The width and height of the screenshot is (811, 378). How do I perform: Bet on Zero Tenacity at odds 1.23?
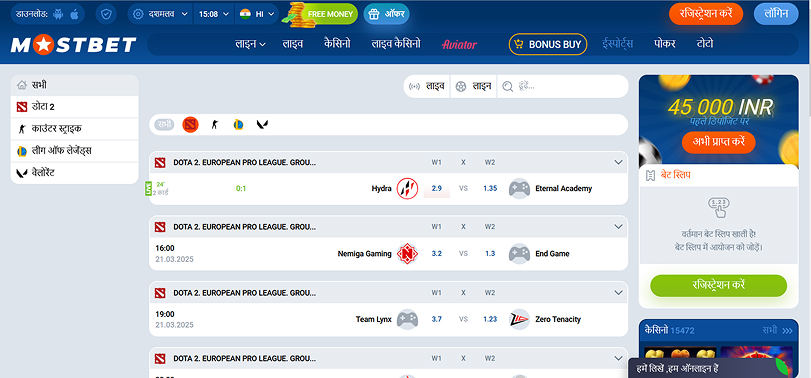[x=490, y=320]
